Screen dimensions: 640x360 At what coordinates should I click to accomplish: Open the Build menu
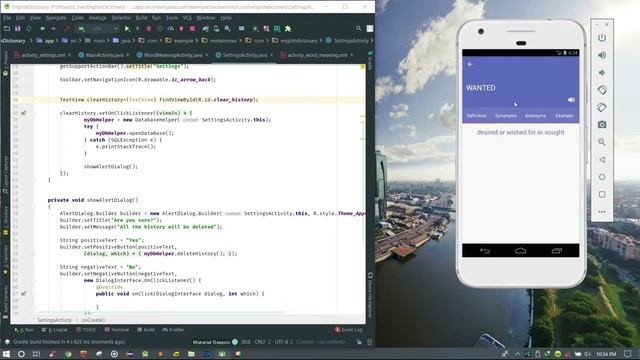141,18
